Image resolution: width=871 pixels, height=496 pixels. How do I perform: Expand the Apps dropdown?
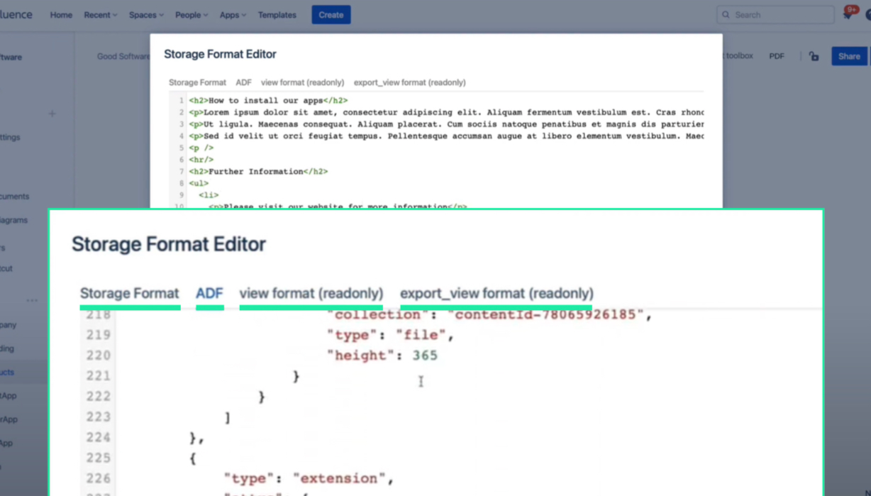pyautogui.click(x=232, y=15)
